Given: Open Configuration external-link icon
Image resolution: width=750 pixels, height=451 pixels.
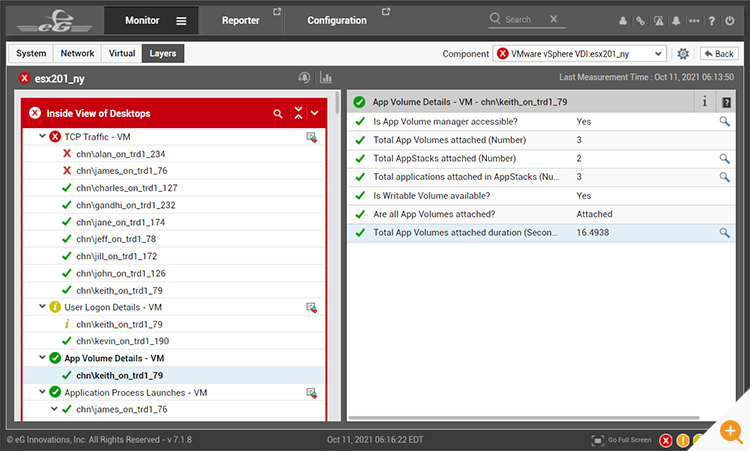Looking at the screenshot, I should [386, 11].
